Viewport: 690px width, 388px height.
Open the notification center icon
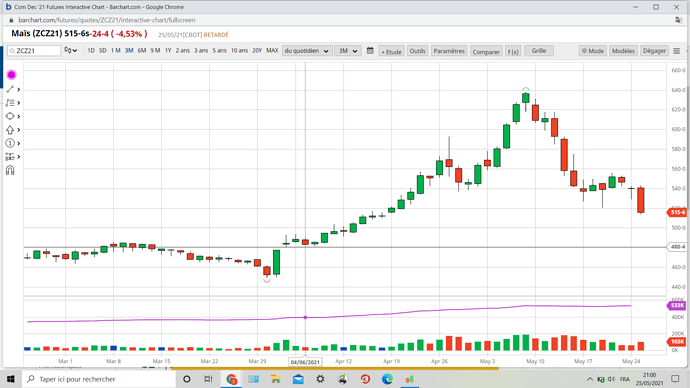point(675,379)
